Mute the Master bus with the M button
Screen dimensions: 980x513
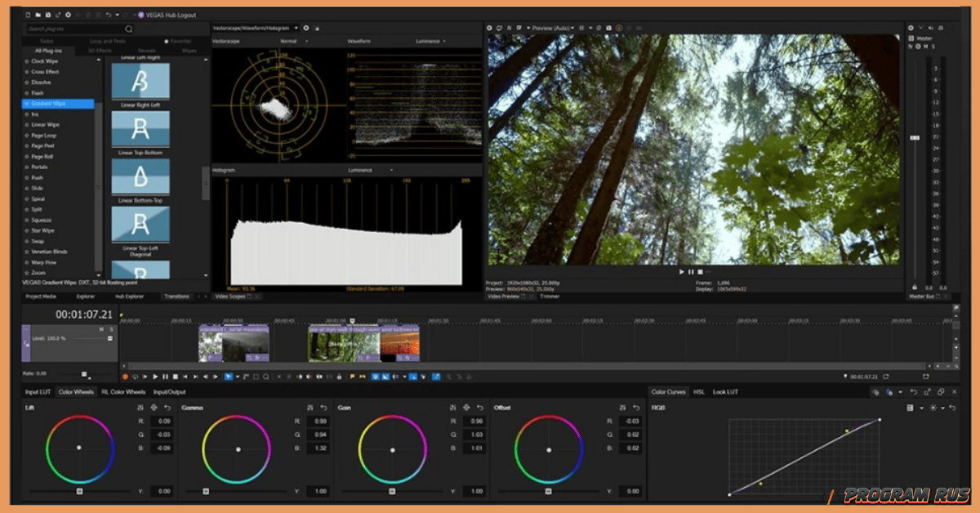click(x=926, y=47)
